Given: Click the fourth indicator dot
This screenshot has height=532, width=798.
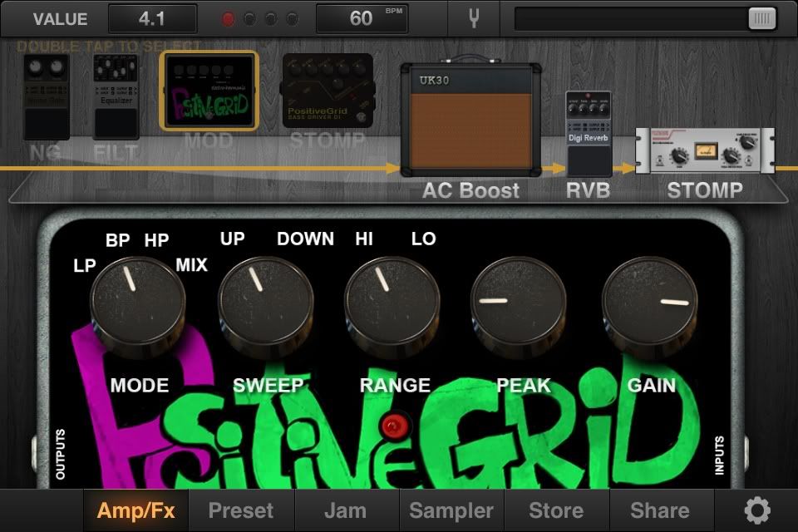Looking at the screenshot, I should (x=292, y=19).
